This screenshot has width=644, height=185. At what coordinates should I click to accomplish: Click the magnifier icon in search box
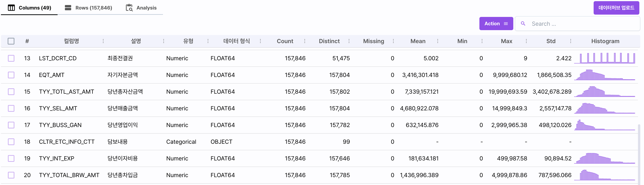523,23
